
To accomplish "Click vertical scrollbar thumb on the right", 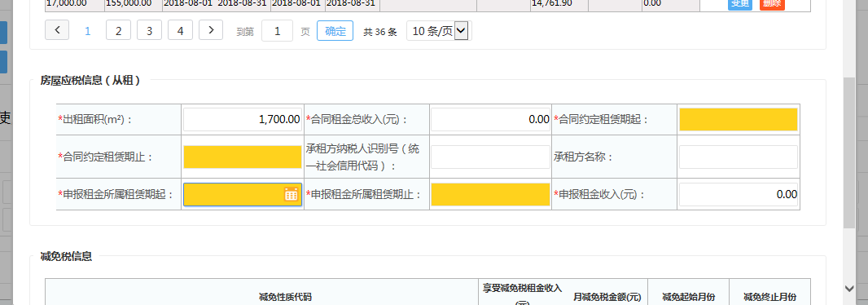I will [x=849, y=152].
